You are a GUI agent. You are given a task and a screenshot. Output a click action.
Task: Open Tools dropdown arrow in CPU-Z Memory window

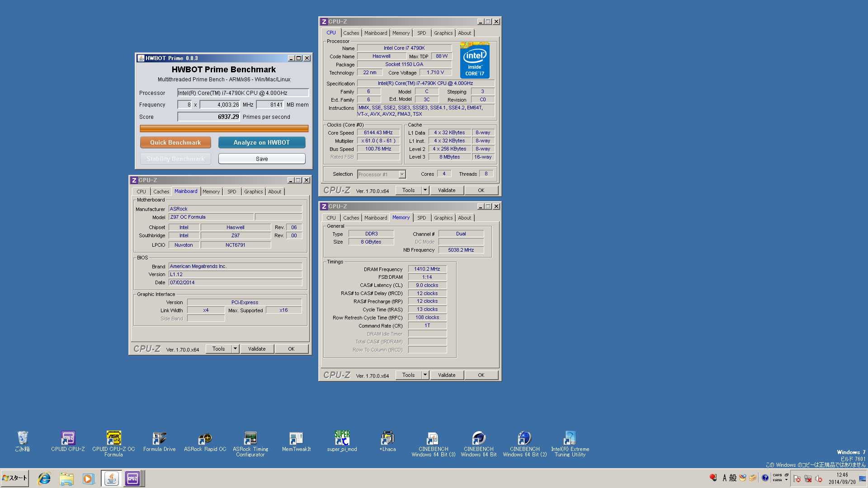tap(425, 375)
